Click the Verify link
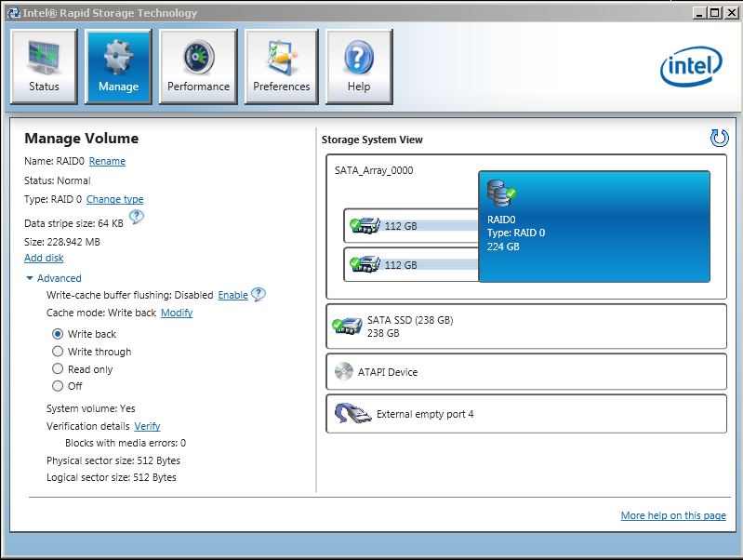 (147, 426)
